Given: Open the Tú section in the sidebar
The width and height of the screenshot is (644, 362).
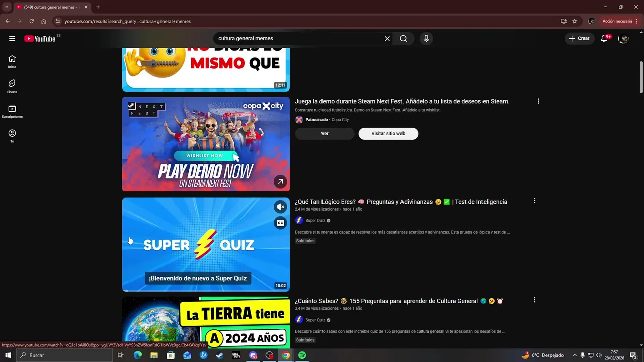Looking at the screenshot, I should (12, 136).
